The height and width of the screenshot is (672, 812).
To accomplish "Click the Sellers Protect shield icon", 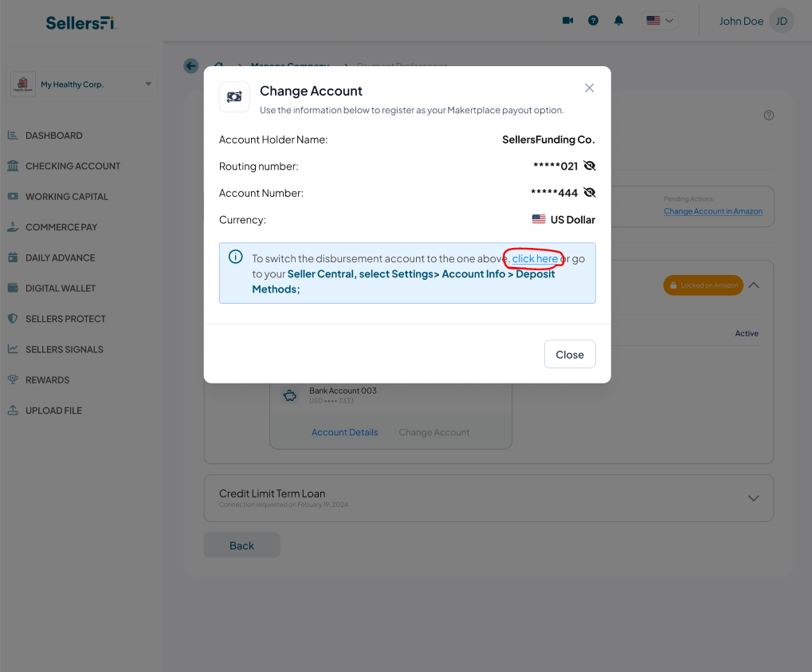I will click(13, 318).
